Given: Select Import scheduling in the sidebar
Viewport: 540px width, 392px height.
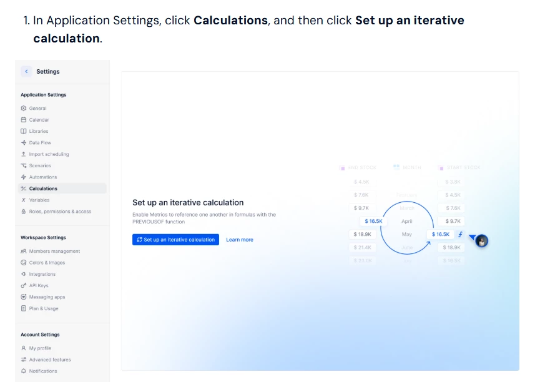Looking at the screenshot, I should point(49,154).
